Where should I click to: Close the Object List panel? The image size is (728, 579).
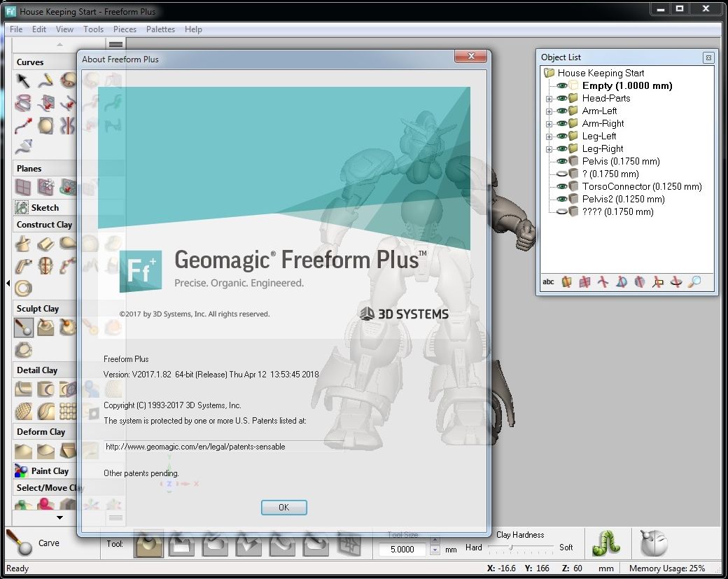(x=708, y=57)
